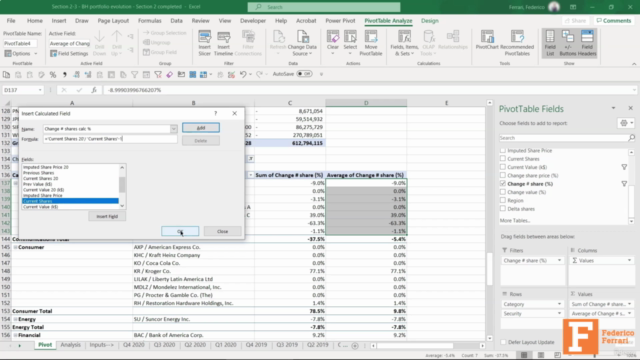The width and height of the screenshot is (640, 360).
Task: Open the Power Pivot ribbon tab
Action: tap(340, 20)
